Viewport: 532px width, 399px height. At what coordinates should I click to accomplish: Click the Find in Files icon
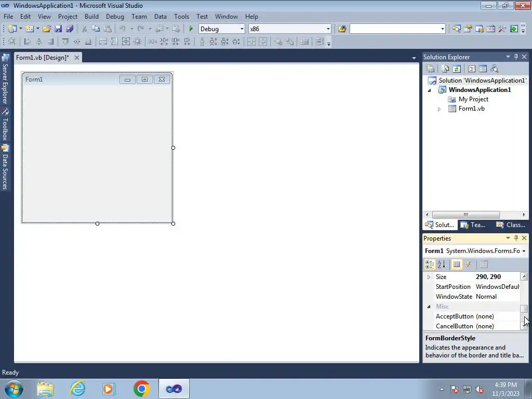(342, 29)
